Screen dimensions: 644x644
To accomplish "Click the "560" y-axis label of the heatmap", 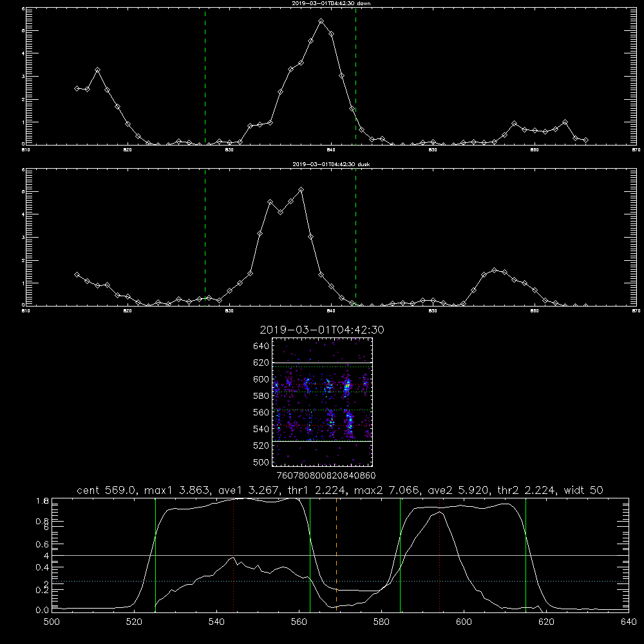I will (x=261, y=412).
